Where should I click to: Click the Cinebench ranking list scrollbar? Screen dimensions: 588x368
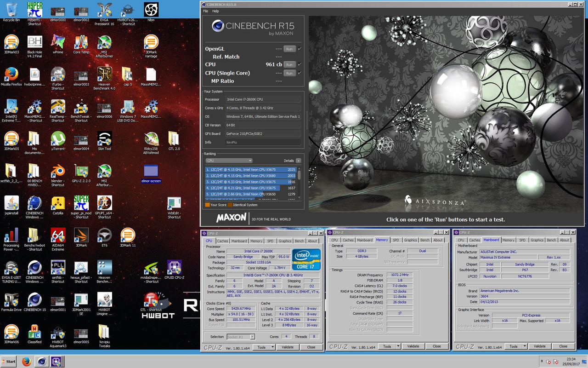pos(300,183)
